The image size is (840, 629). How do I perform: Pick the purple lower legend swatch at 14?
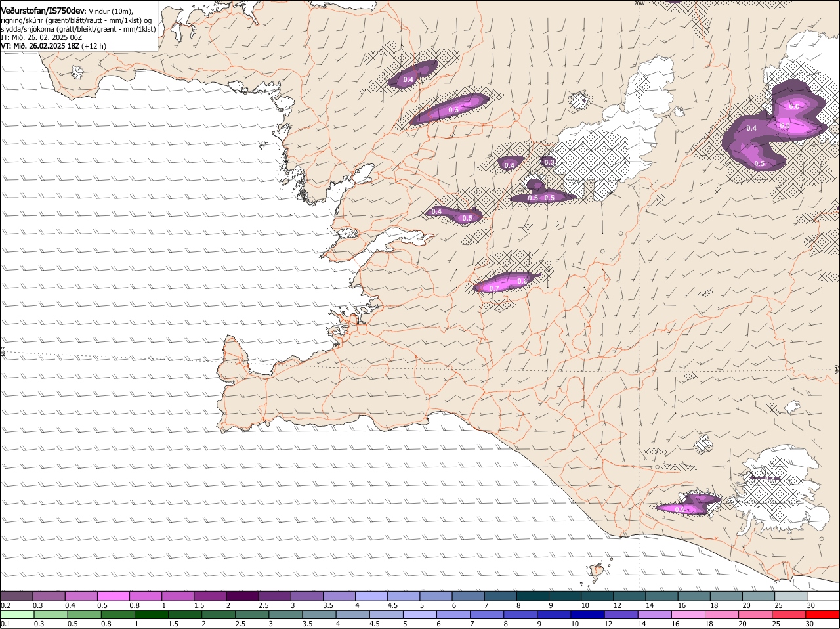click(x=654, y=615)
